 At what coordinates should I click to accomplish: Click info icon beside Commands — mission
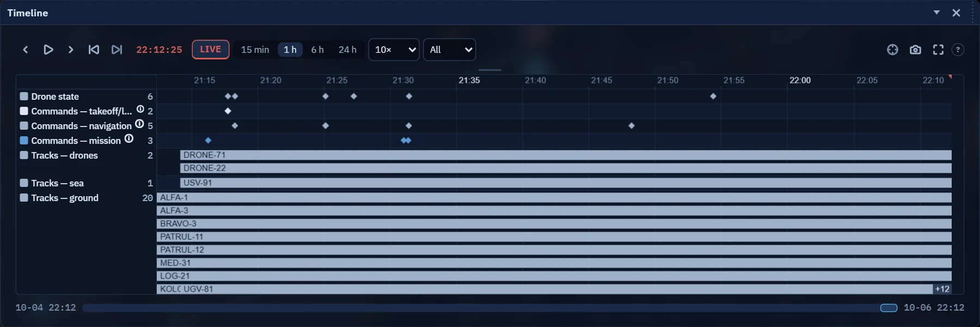click(x=128, y=138)
